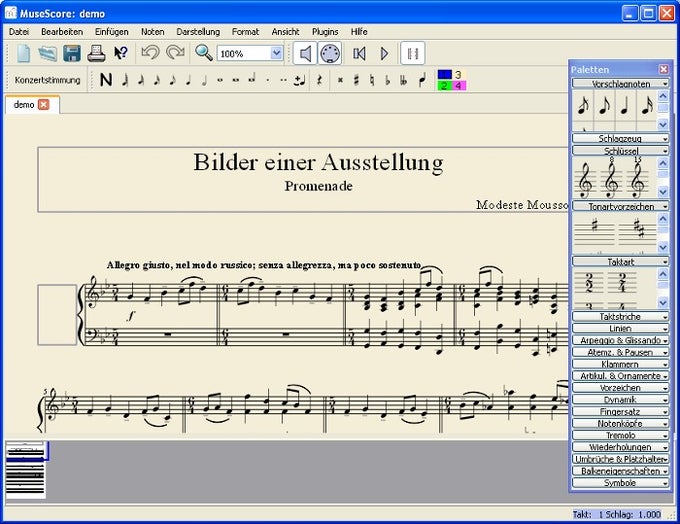Add a tie using the tie icon
Image resolution: width=680 pixels, height=524 pixels.
[299, 80]
